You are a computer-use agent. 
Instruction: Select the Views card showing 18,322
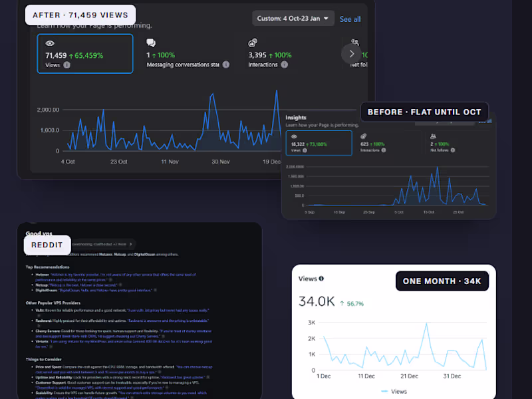tap(319, 143)
